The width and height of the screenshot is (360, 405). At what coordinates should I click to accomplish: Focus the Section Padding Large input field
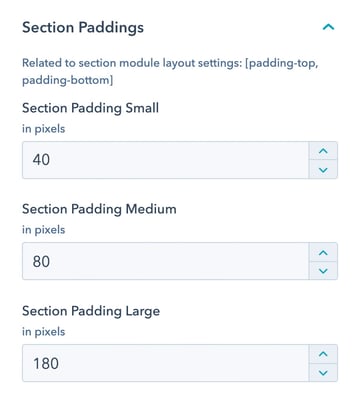point(165,363)
